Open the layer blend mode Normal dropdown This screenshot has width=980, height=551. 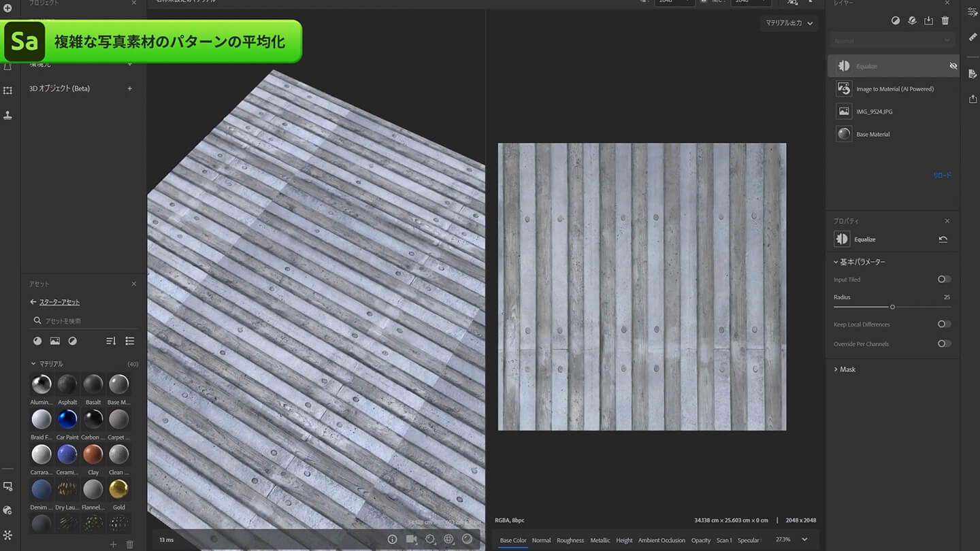(x=894, y=41)
